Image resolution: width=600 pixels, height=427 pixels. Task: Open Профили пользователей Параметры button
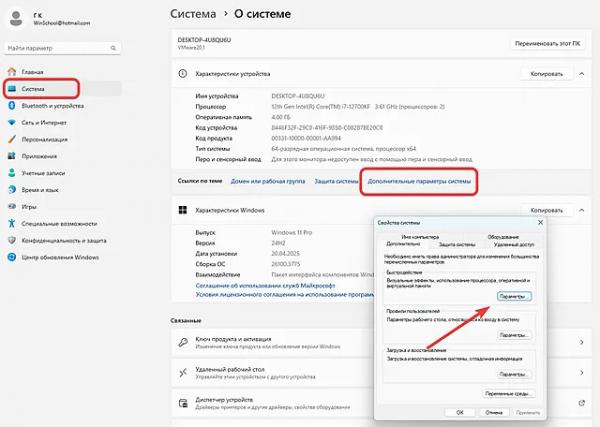pyautogui.click(x=514, y=335)
